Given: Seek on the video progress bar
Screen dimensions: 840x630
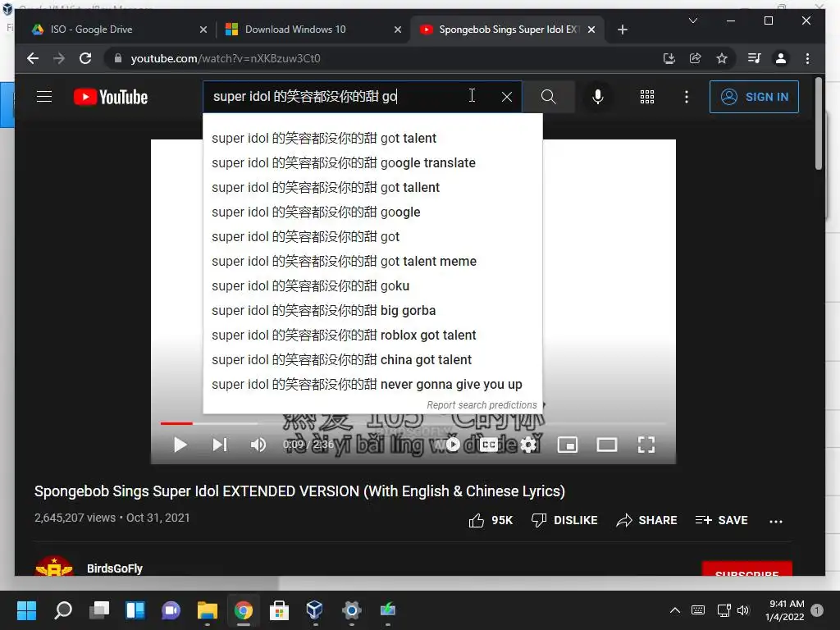Looking at the screenshot, I should [413, 423].
